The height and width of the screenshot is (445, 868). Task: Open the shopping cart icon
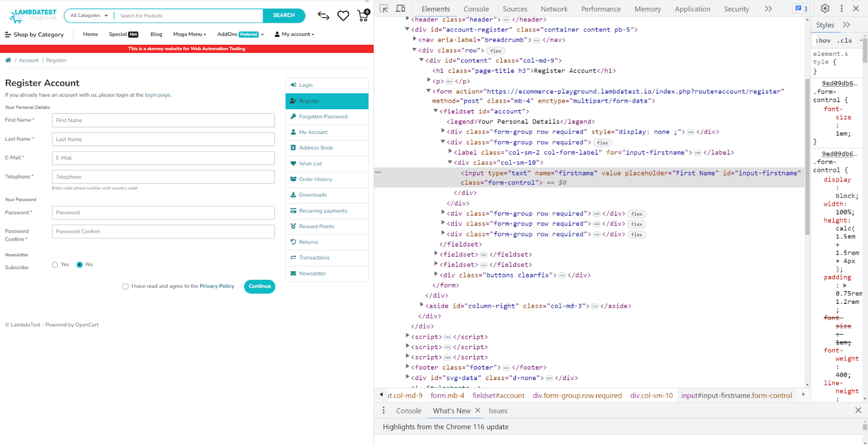click(x=363, y=16)
